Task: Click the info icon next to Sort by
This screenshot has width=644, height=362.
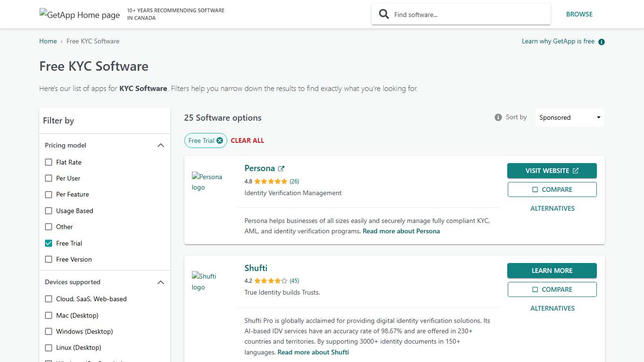Action: point(498,117)
